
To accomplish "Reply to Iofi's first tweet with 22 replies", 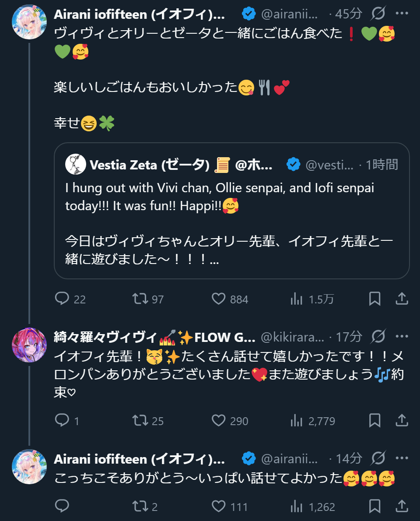I will coord(62,299).
